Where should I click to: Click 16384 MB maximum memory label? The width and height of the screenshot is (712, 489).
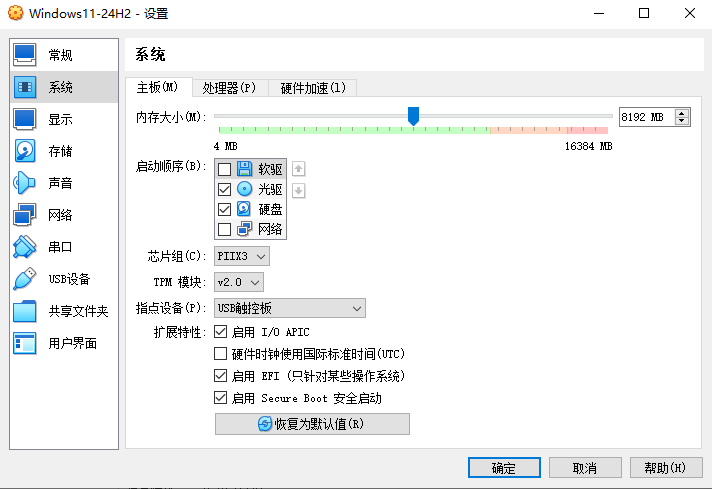(x=588, y=146)
